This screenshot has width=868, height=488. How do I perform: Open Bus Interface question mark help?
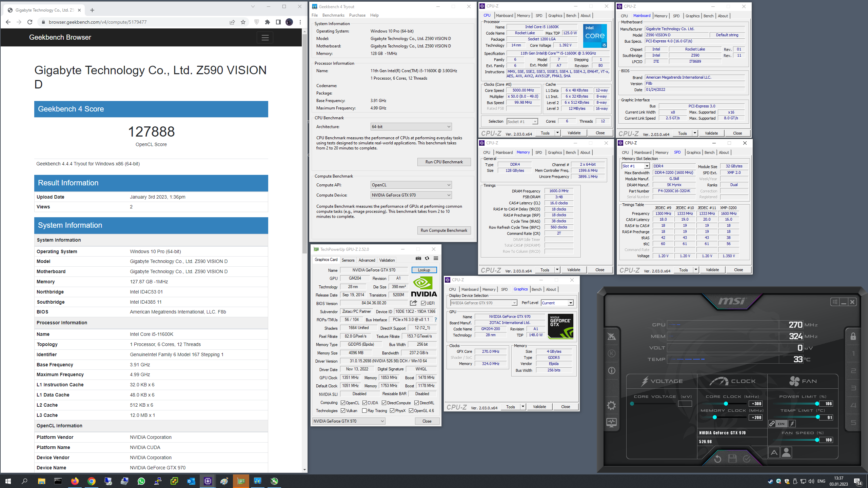point(436,320)
